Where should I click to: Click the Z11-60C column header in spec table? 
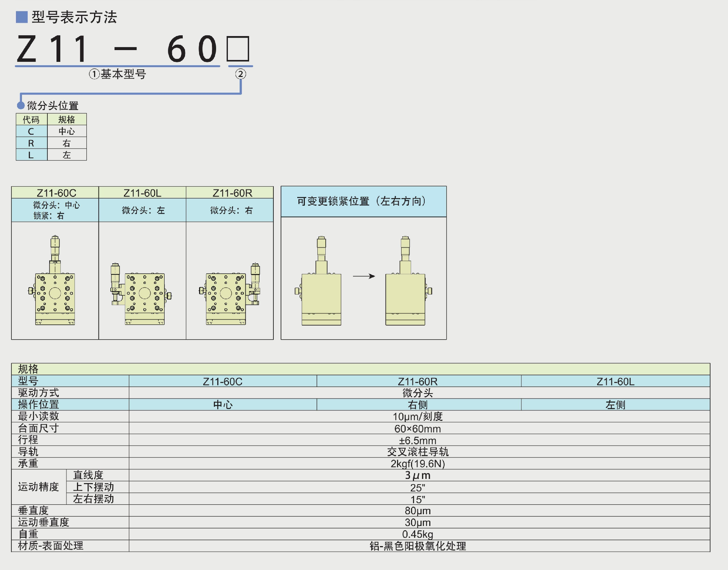223,381
